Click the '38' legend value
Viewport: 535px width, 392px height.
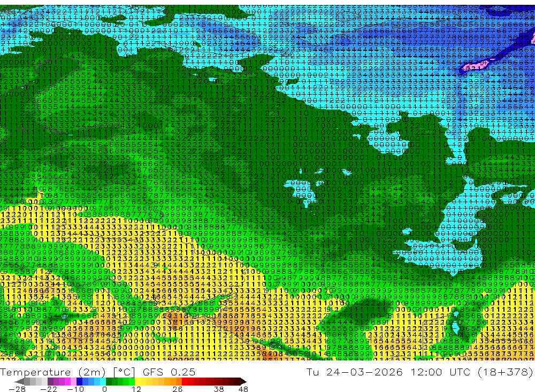[x=219, y=389]
